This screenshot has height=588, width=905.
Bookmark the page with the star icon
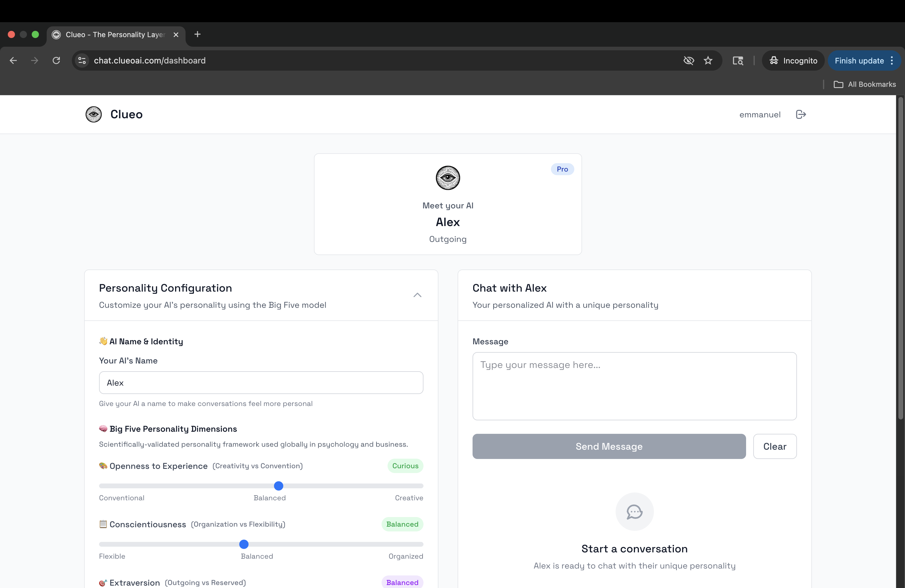(708, 60)
